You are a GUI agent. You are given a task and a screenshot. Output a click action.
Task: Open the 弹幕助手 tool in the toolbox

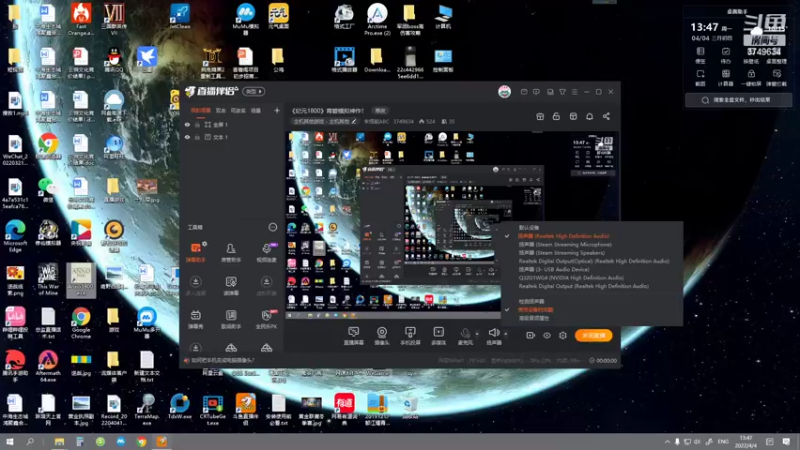196,253
